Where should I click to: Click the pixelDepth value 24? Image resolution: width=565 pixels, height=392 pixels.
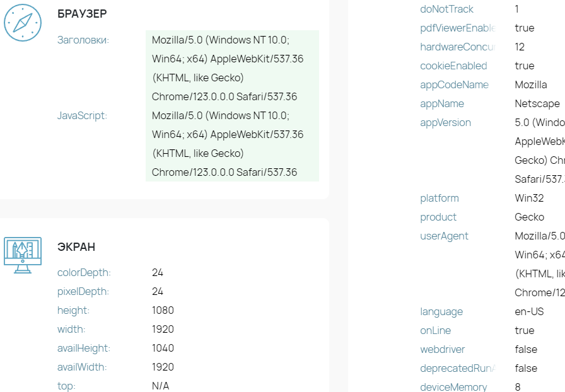pyautogui.click(x=158, y=291)
